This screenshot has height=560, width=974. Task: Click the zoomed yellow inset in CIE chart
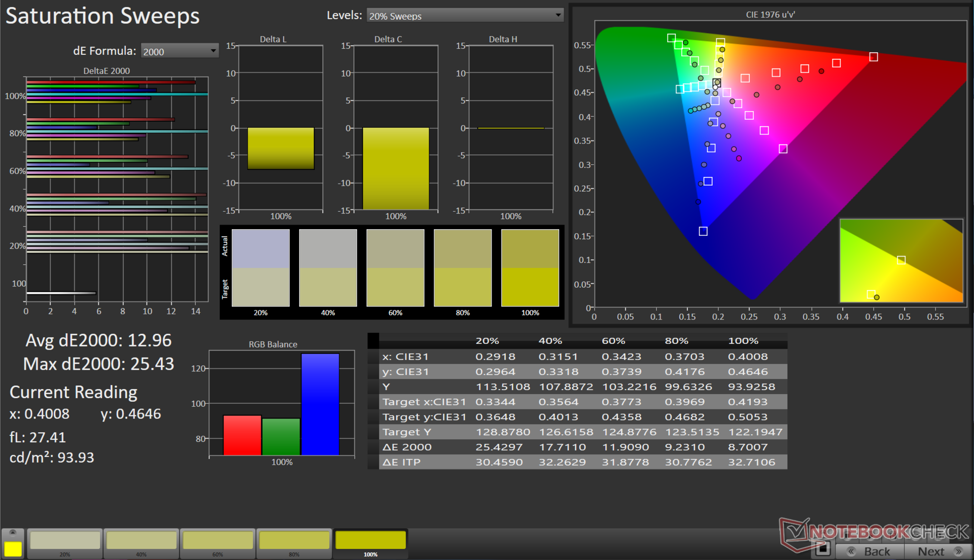pyautogui.click(x=901, y=261)
